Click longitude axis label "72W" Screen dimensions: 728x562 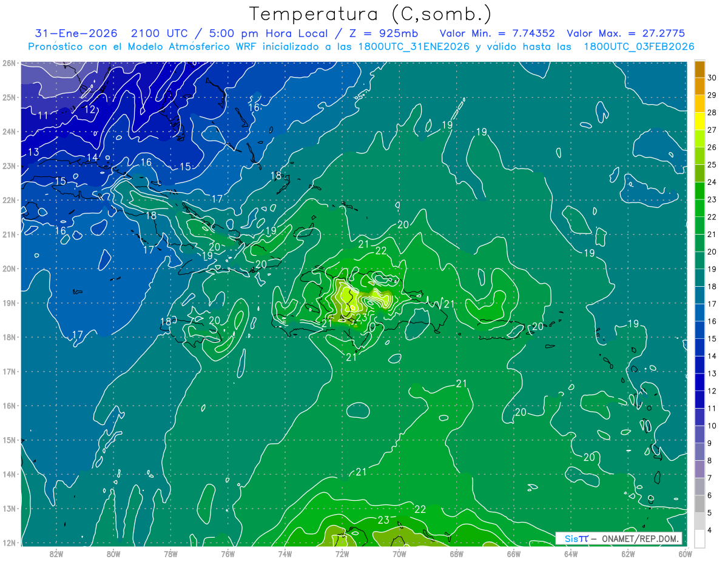tap(342, 554)
